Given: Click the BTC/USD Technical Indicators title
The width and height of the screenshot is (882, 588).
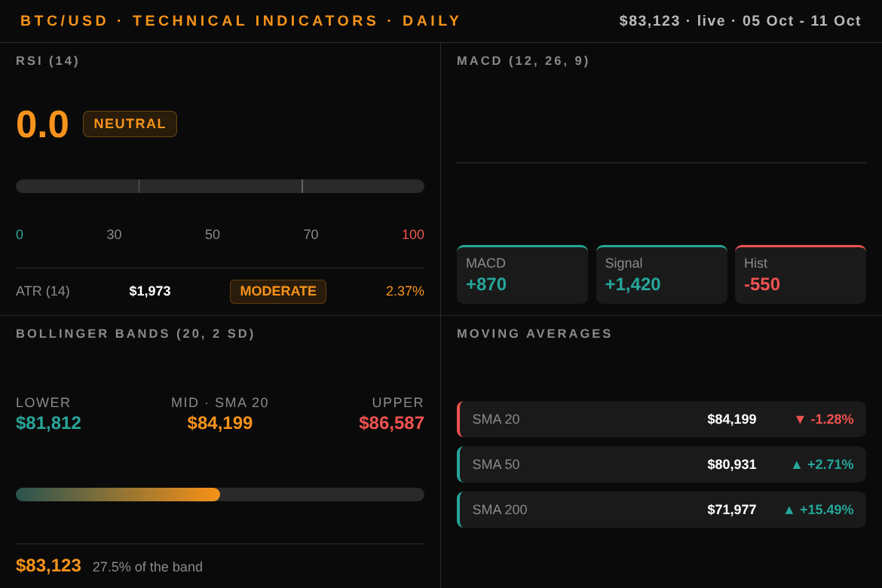Looking at the screenshot, I should pos(240,21).
